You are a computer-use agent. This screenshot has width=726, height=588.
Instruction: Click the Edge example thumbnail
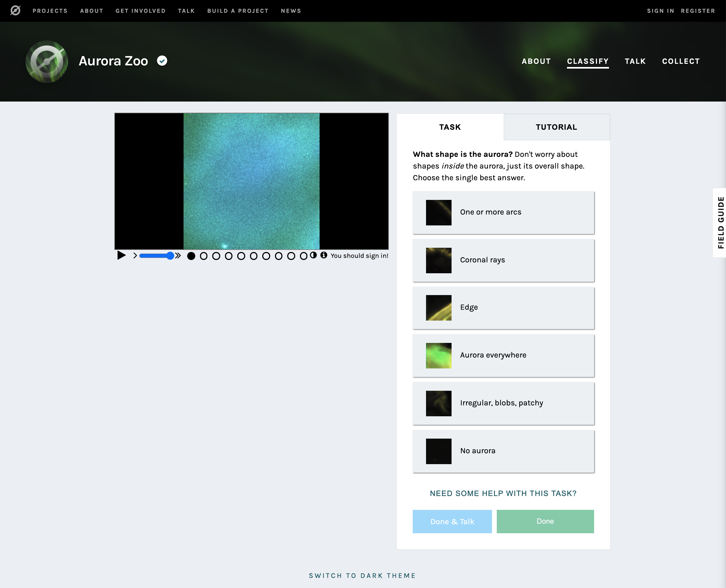pyautogui.click(x=439, y=308)
